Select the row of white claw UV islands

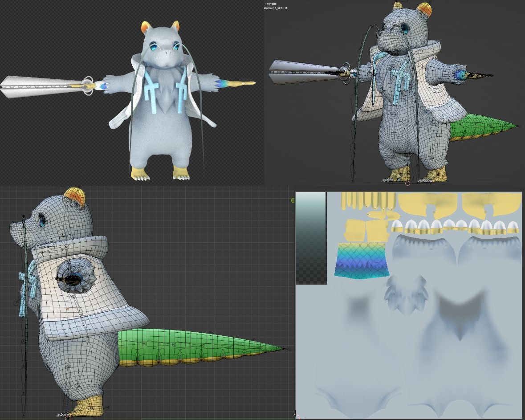(455, 226)
